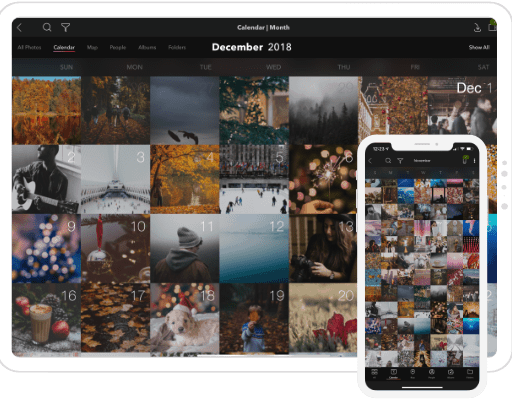Go to the People tab on the tablet

(x=118, y=47)
